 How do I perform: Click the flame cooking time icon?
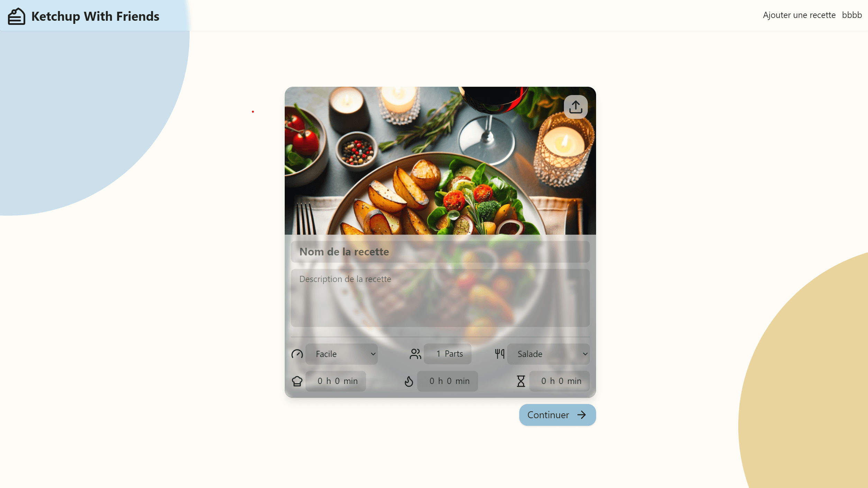(x=409, y=381)
